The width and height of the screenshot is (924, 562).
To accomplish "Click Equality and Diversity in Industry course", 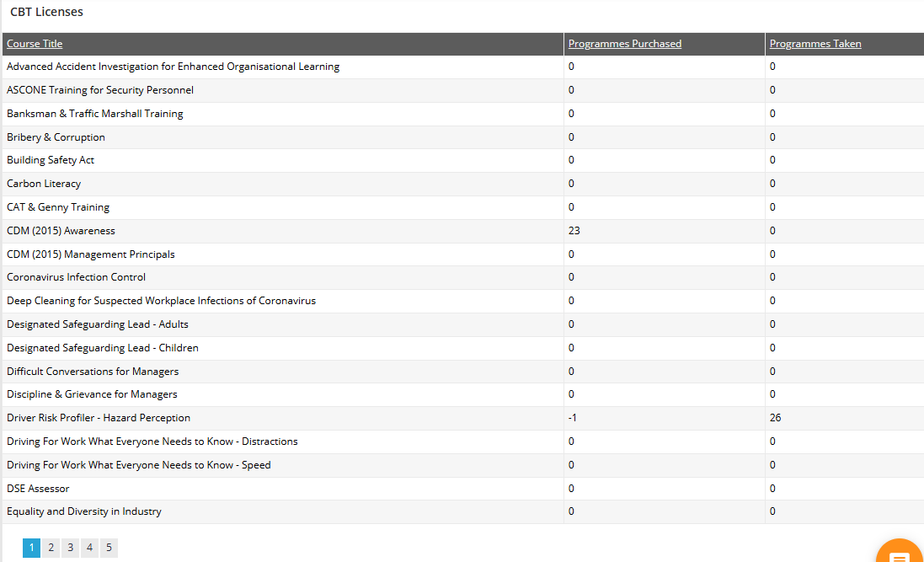I will 84,511.
